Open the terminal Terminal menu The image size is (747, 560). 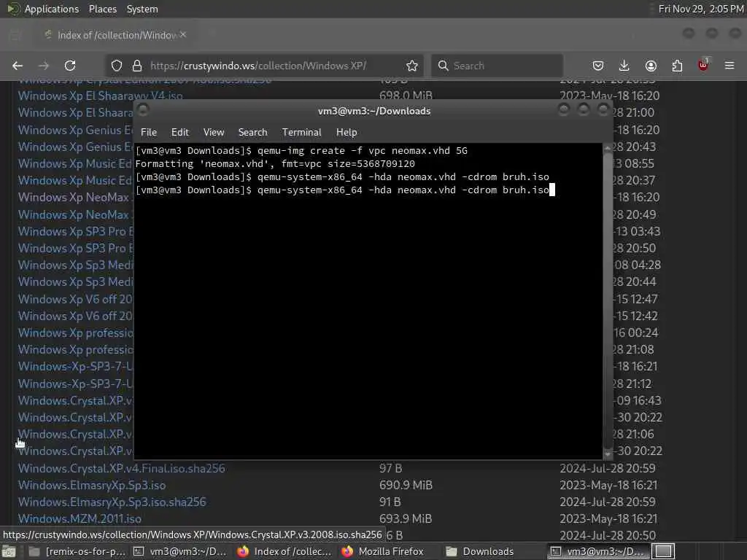pyautogui.click(x=301, y=133)
